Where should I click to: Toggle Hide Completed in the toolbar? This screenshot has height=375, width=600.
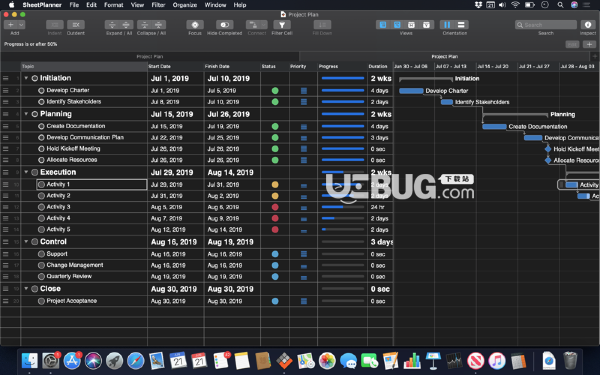click(225, 25)
